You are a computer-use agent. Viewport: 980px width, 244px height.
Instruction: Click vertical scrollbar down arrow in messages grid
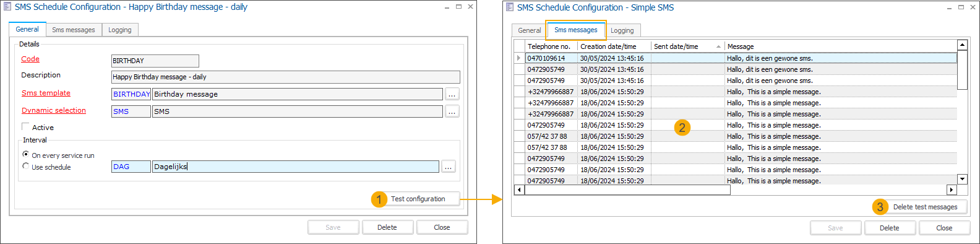962,179
